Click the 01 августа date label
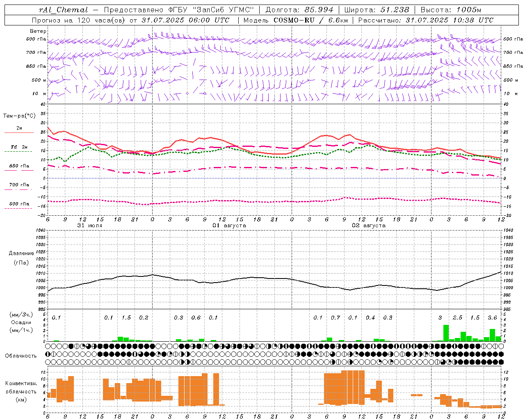Viewport: 525px width, 420px height. (x=229, y=226)
